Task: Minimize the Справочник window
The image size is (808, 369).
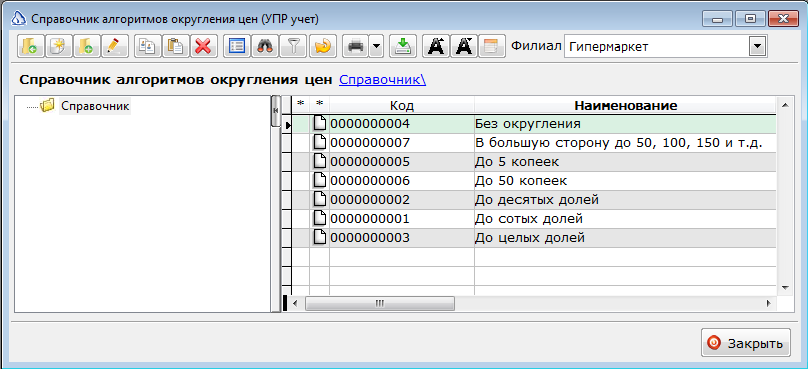Action: 718,20
